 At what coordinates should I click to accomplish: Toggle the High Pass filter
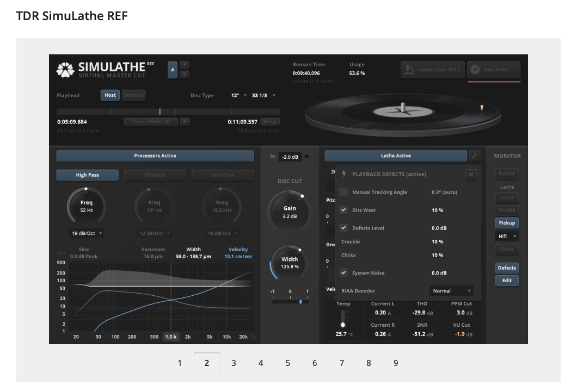tap(88, 175)
